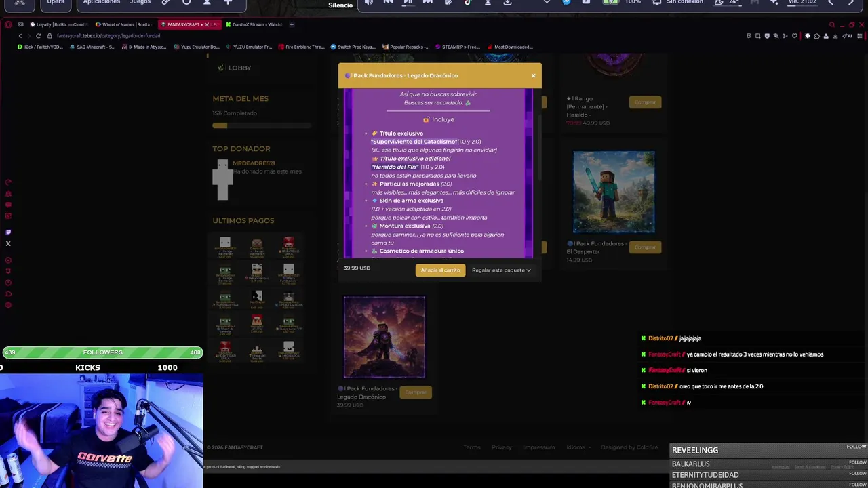Image resolution: width=868 pixels, height=488 pixels.
Task: Click Comprar for Pack Fundadores Legado Dracónico
Action: (x=416, y=392)
